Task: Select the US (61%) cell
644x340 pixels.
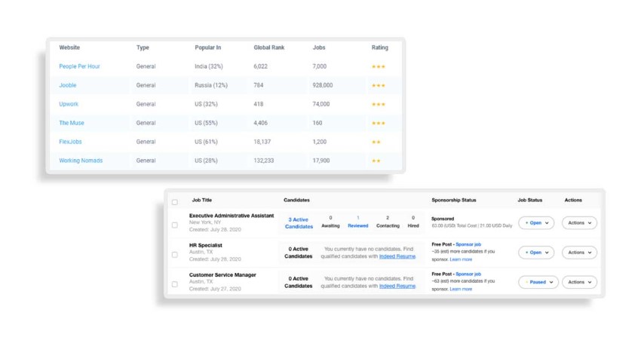Action: 206,142
